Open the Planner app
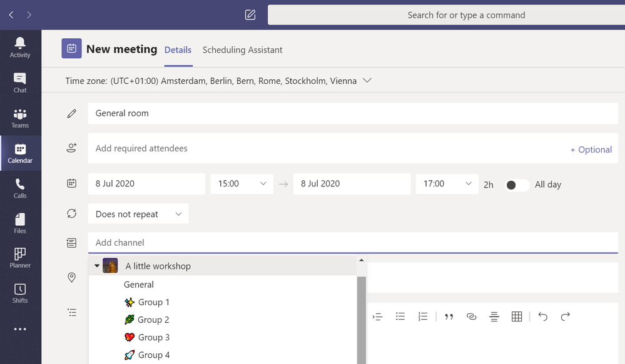Screen dimensions: 625x364 [x=20, y=258]
